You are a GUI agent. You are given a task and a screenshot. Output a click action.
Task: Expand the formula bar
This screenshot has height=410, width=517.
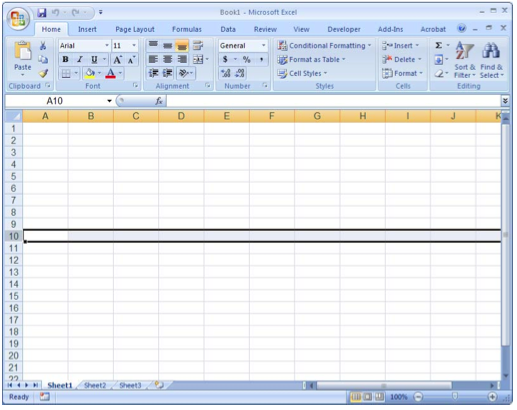pyautogui.click(x=505, y=101)
